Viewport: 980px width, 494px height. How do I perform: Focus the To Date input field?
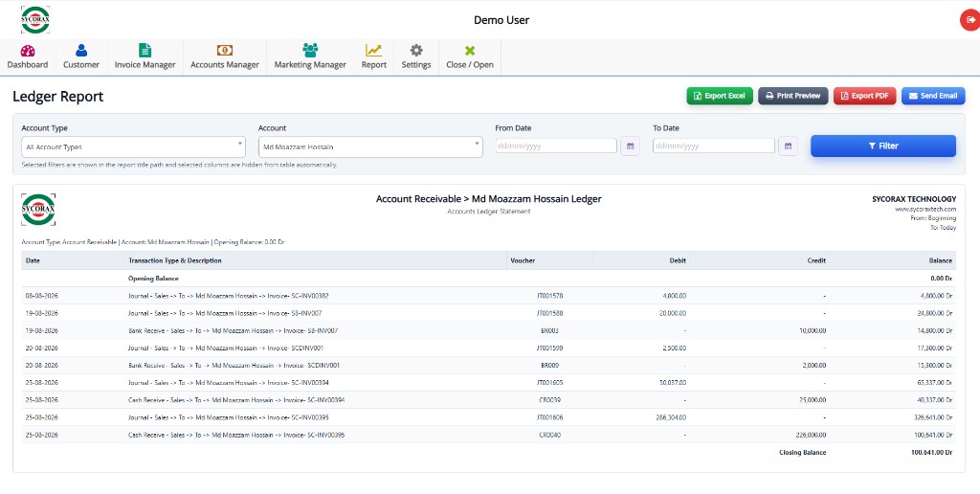point(714,146)
